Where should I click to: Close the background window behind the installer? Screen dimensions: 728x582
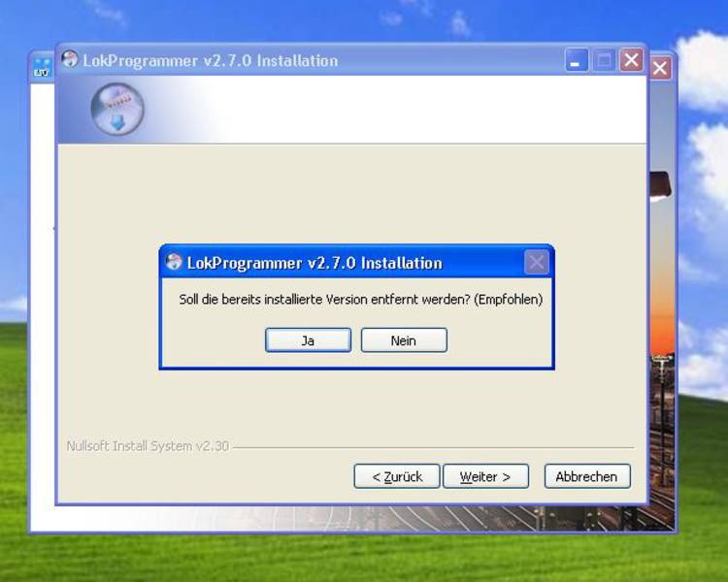pyautogui.click(x=660, y=69)
